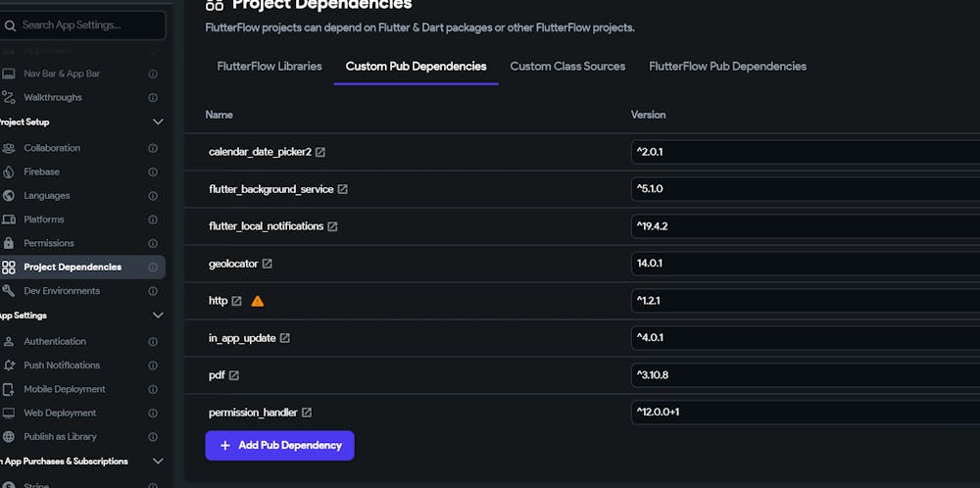
Task: Open external link icon beside permission_handler
Action: 307,413
